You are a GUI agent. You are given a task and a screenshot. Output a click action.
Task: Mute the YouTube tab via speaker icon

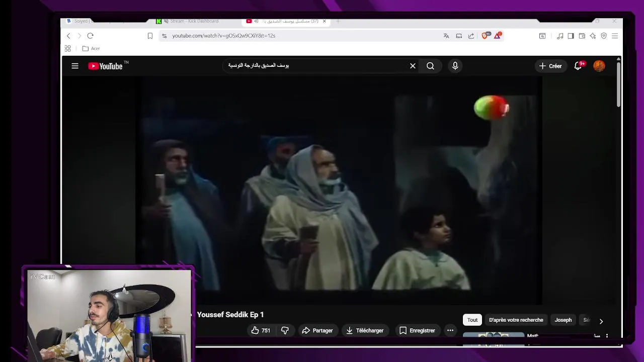coord(256,21)
